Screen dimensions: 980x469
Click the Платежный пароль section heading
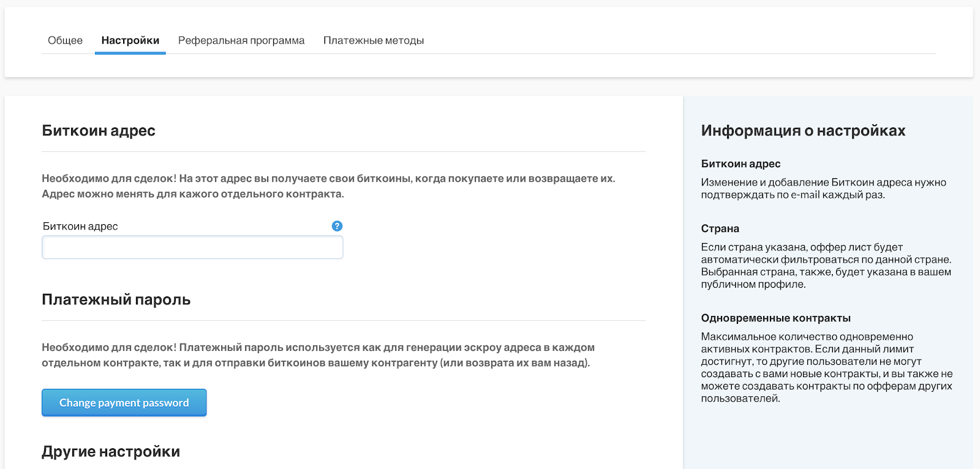116,299
